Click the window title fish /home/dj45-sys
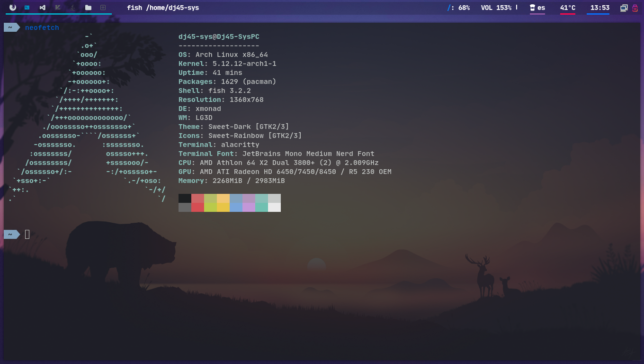 (x=163, y=8)
